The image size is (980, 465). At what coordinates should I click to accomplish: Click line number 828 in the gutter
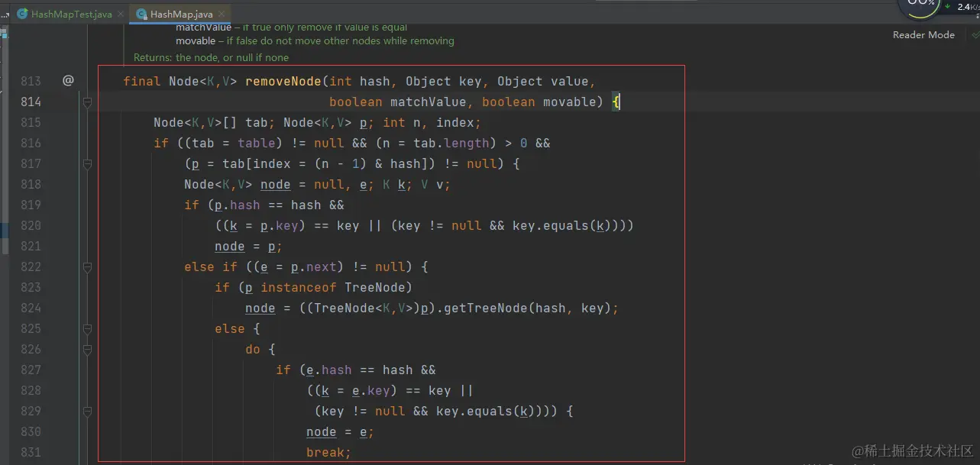31,390
